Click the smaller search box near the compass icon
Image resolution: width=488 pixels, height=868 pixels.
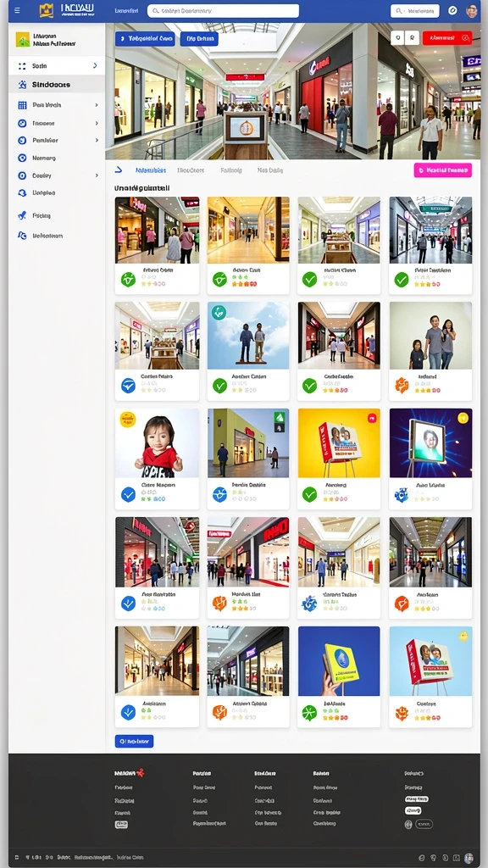pos(415,10)
